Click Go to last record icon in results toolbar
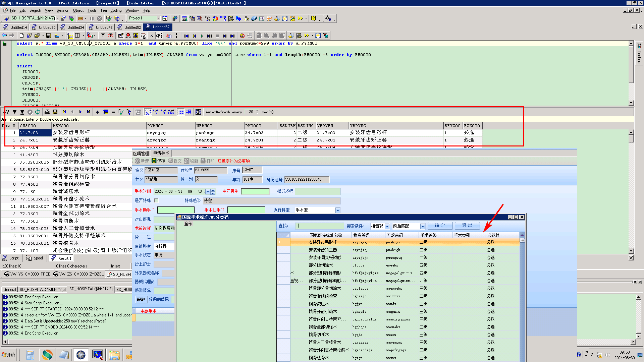Viewport: 644px width, 362px height. [89, 112]
